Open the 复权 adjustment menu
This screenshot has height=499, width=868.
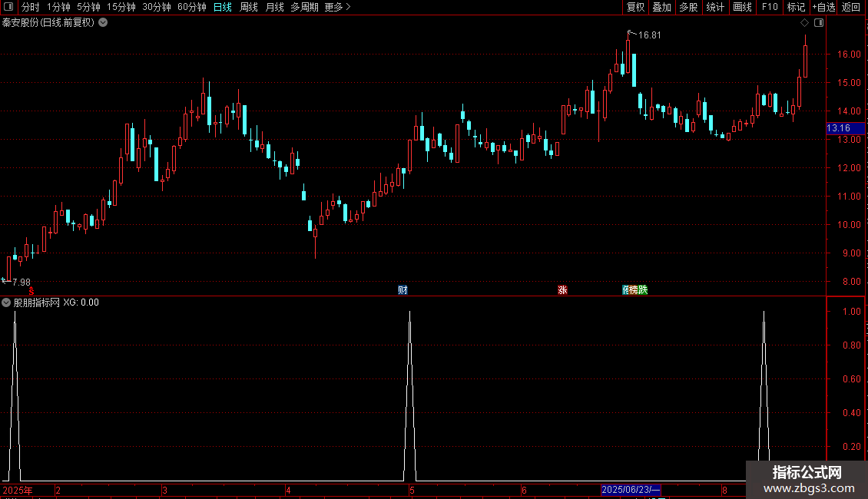click(635, 7)
